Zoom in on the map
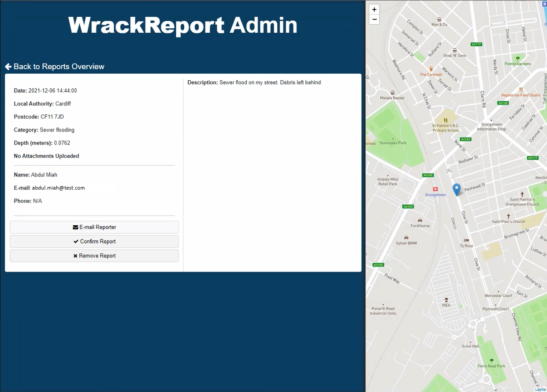 (374, 10)
